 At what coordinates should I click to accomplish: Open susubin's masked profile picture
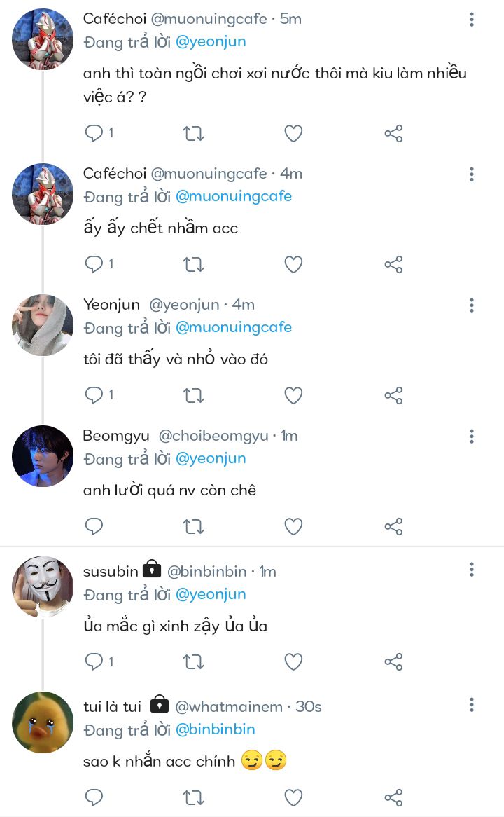(x=43, y=587)
